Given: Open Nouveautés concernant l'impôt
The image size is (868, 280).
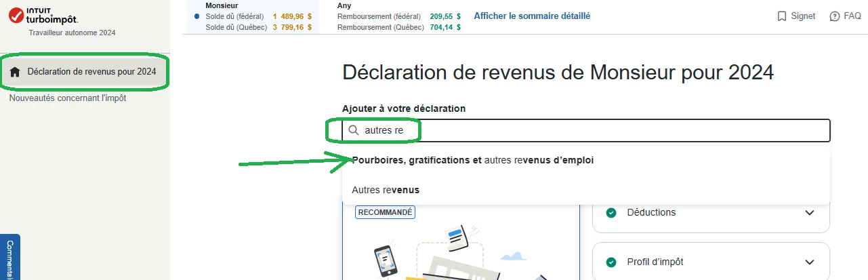Looking at the screenshot, I should coord(68,98).
